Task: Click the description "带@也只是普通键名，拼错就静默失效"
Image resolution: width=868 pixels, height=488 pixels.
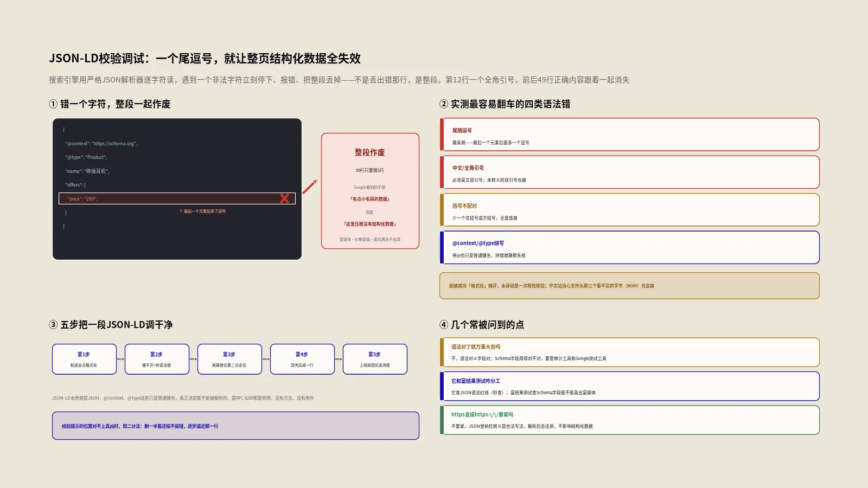Action: click(489, 255)
